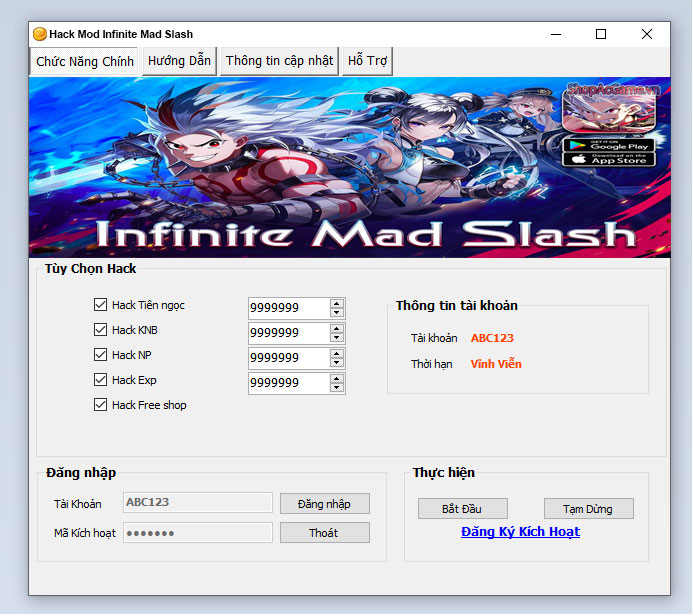Decrease the Hack Exp value with down arrow
693x616 pixels.
point(337,388)
